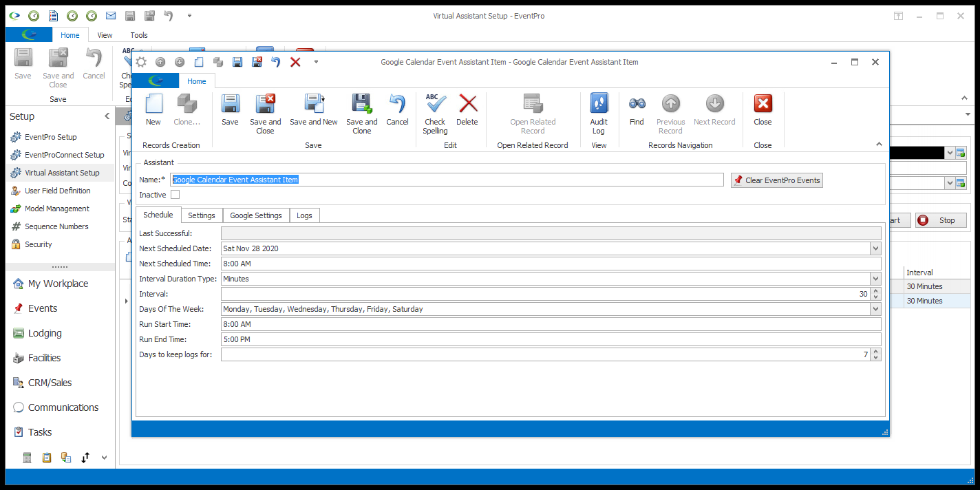Select Security in the Setup list
980x490 pixels.
point(39,244)
